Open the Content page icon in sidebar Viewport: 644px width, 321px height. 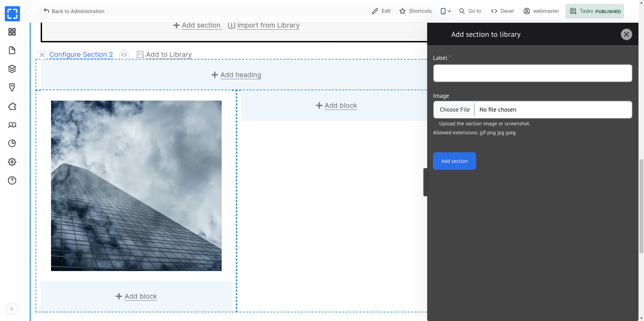point(12,50)
